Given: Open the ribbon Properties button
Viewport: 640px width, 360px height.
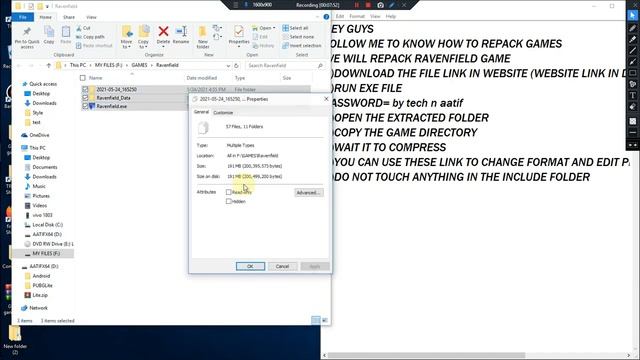Looking at the screenshot, I should coord(239,36).
